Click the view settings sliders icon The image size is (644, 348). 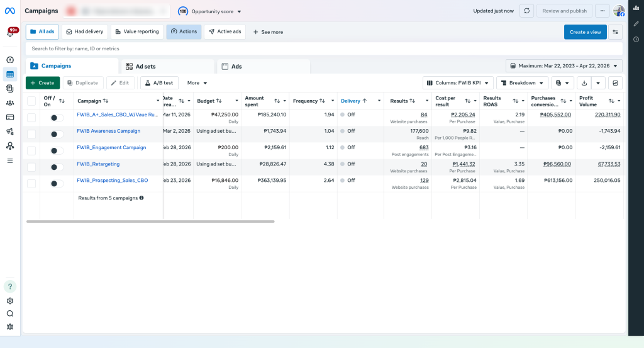(615, 32)
